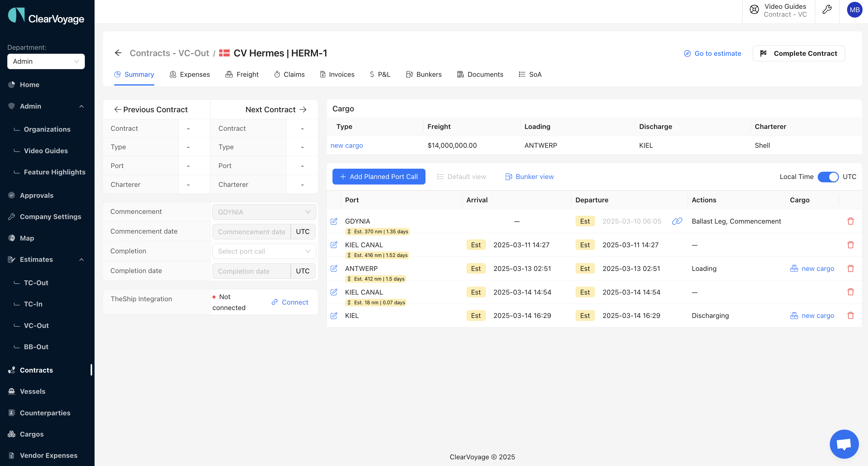Screen dimensions: 868x466
Task: Click the link icon beside GDYNIA departure
Action: pos(676,221)
